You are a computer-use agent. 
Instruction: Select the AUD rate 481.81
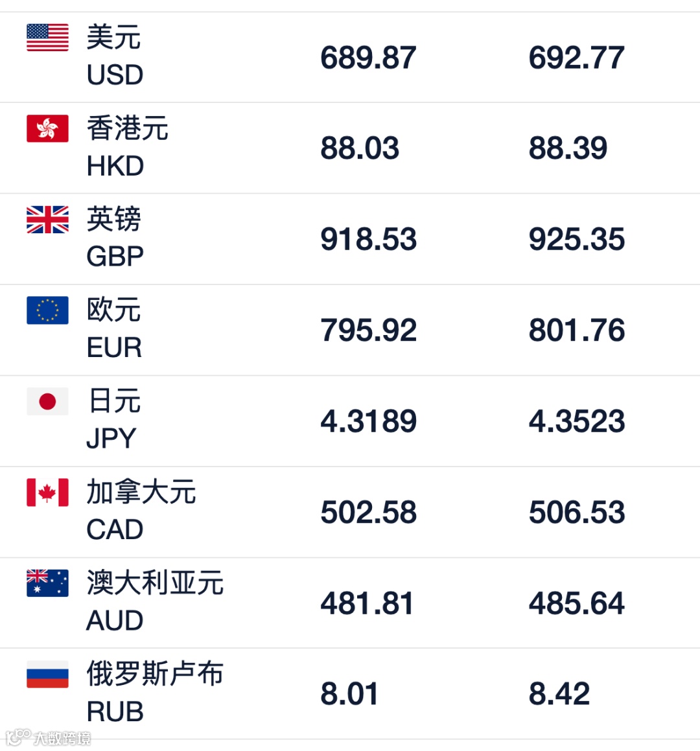(367, 603)
